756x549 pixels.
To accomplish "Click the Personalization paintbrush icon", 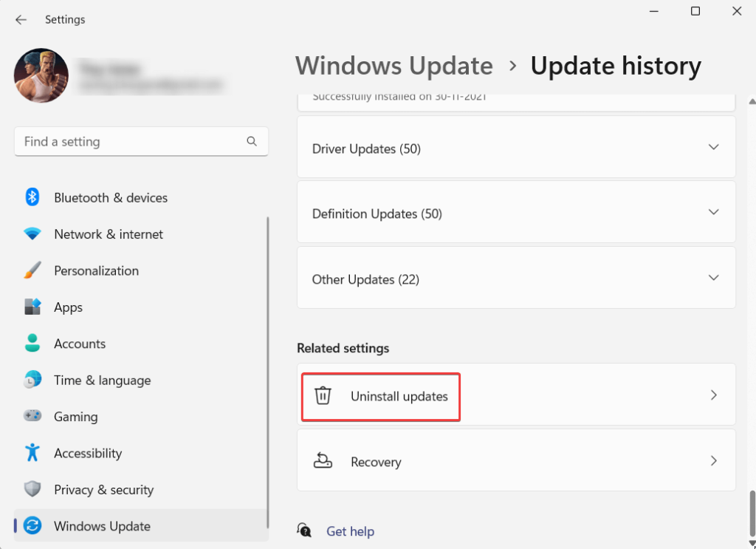I will tap(32, 270).
